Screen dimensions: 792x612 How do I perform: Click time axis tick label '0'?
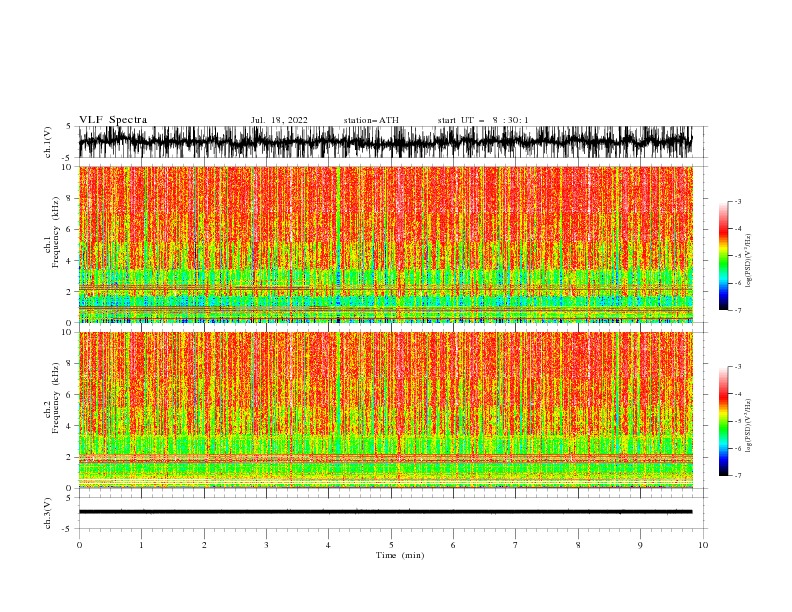click(x=79, y=545)
